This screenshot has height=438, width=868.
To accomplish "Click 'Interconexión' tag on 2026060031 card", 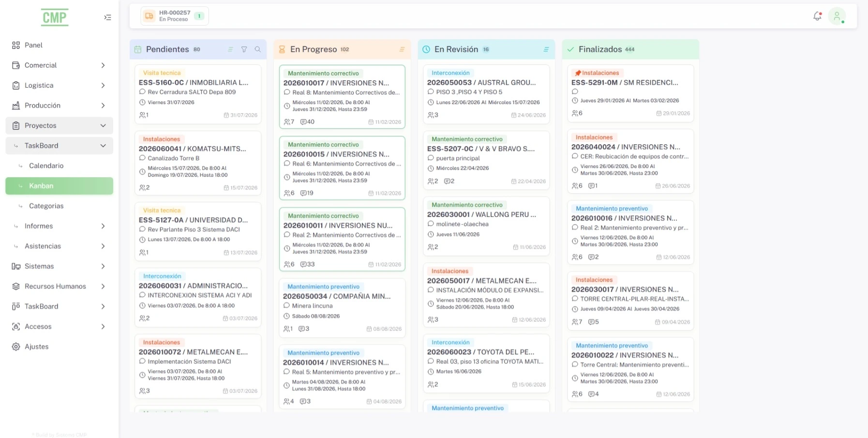I will pos(162,276).
